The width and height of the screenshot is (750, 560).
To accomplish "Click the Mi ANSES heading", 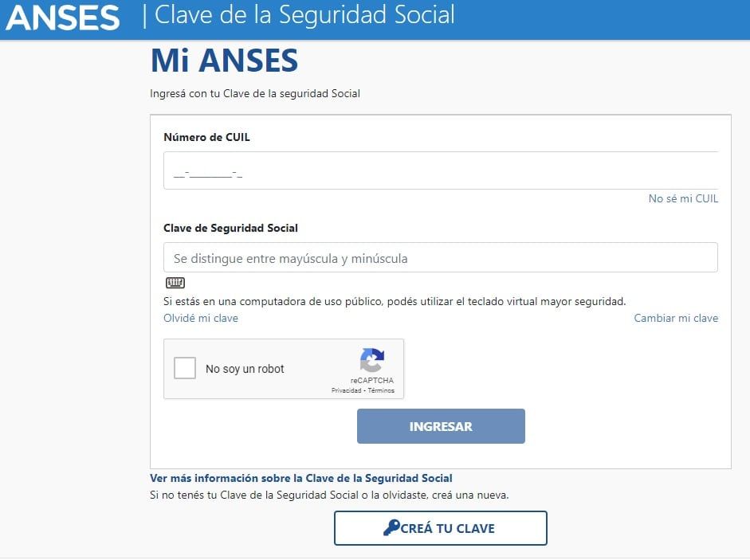I will 223,60.
